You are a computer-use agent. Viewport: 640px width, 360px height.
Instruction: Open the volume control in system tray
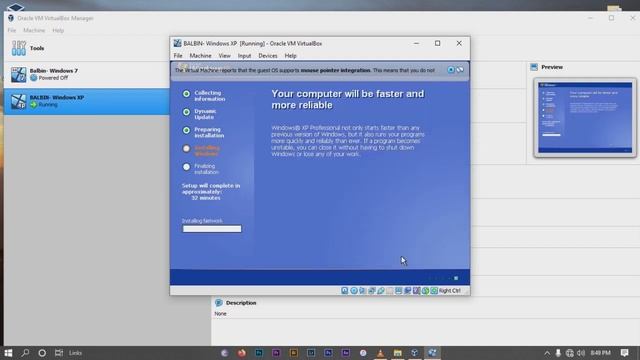click(x=581, y=353)
